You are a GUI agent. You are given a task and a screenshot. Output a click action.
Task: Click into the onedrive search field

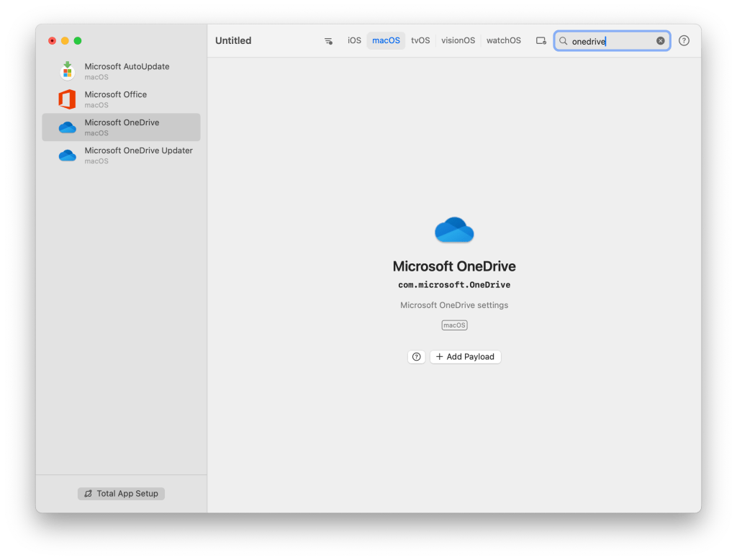click(612, 41)
